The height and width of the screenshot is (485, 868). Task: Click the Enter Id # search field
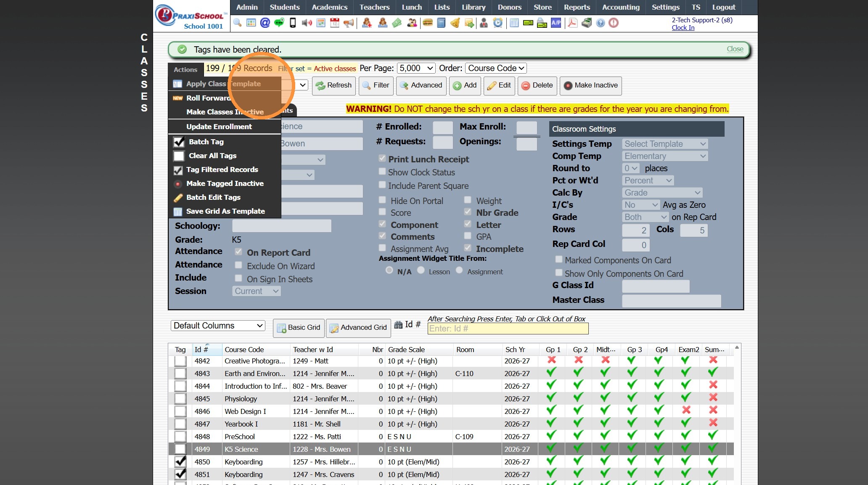[x=508, y=329]
